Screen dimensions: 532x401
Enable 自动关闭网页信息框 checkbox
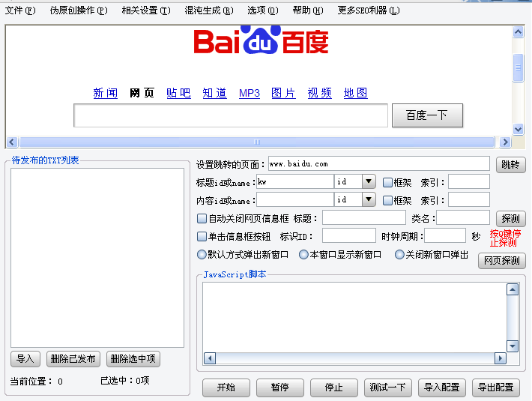point(202,218)
